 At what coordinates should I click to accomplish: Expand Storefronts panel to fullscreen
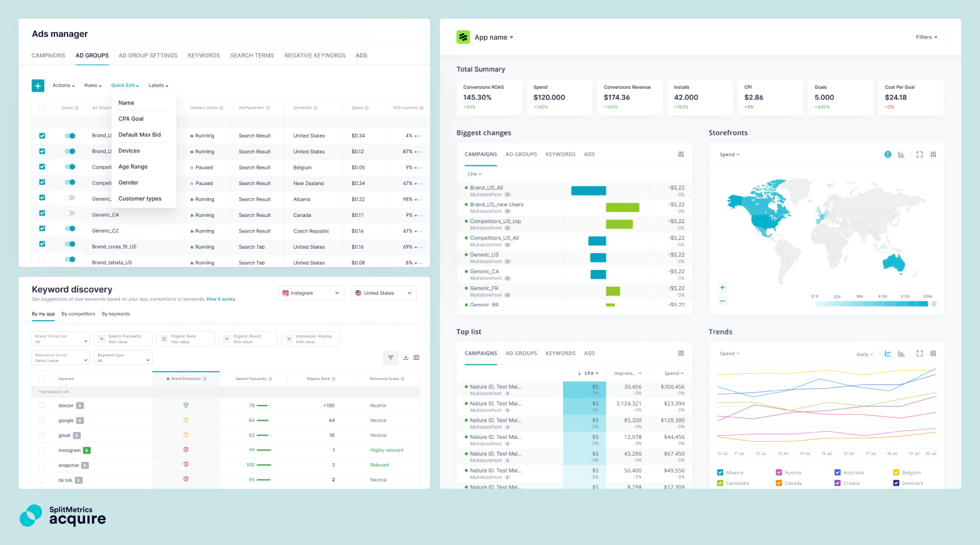[919, 154]
